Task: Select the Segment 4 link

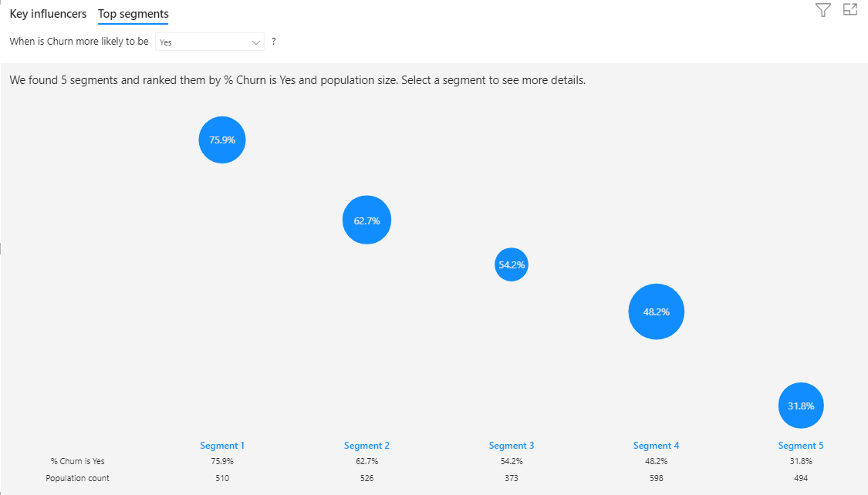Action: point(656,446)
